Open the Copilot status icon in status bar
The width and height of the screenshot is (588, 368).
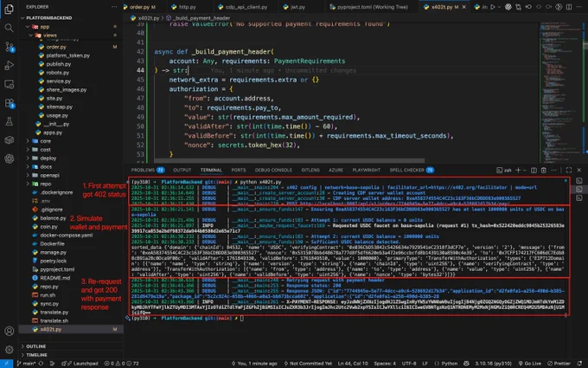point(466,364)
